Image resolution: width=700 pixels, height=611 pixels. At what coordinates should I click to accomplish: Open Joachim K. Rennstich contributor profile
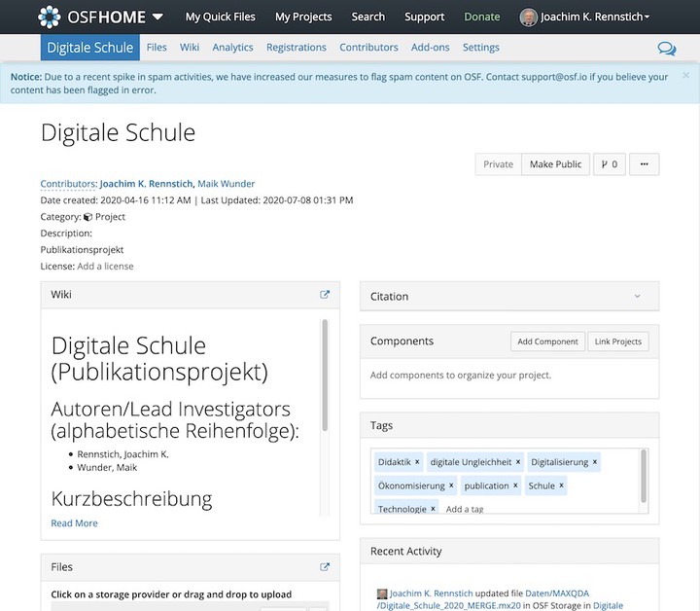click(x=147, y=184)
